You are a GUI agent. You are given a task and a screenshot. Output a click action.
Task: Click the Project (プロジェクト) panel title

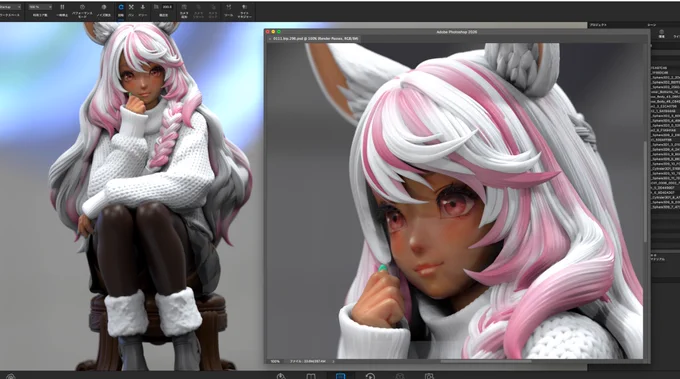[598, 25]
